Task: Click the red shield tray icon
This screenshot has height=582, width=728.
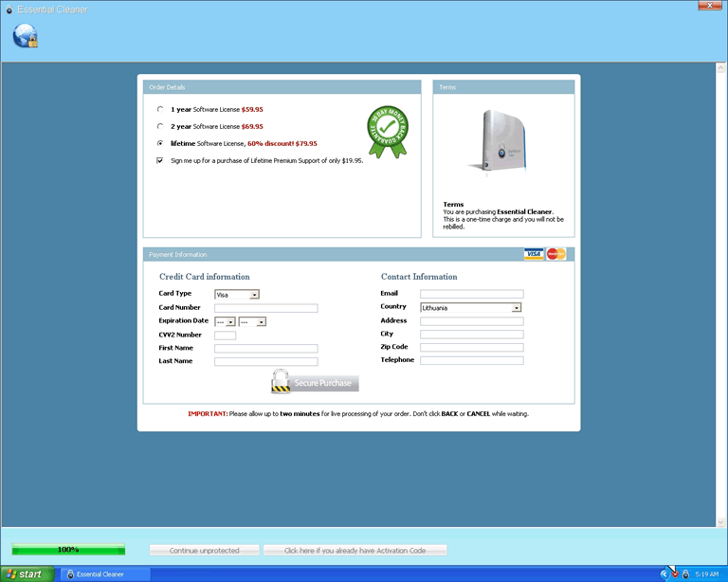Action: click(674, 574)
